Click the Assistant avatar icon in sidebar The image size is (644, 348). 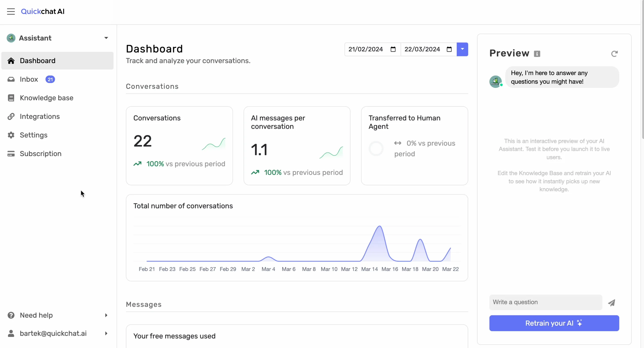[x=11, y=38]
